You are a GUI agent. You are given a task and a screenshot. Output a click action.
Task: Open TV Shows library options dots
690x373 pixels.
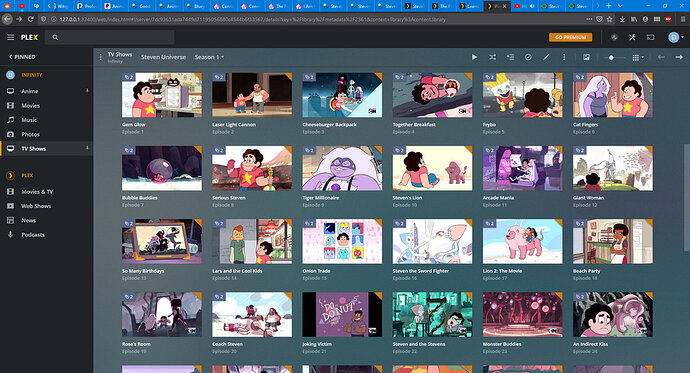pos(87,148)
